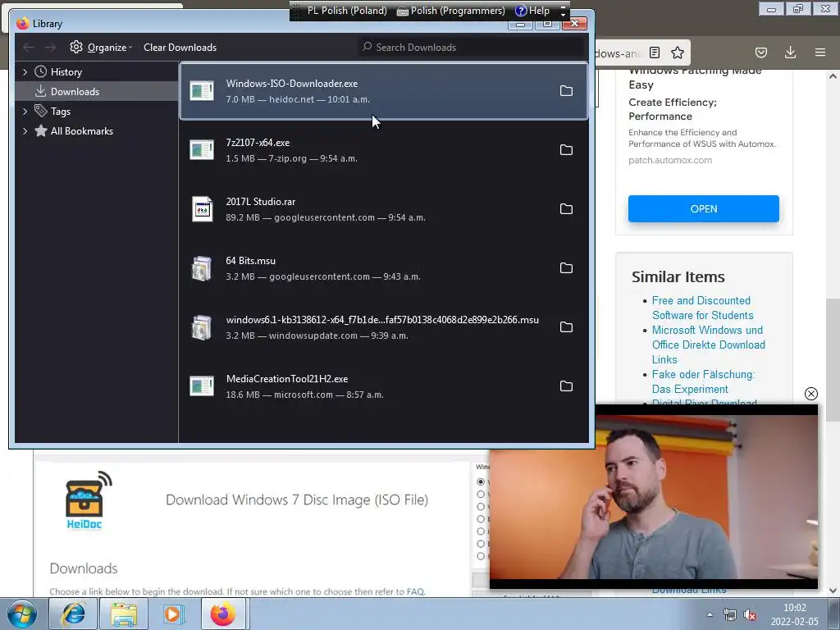Open Microsoft Windows und Office Direkte Download Links
Screen dimensions: 840x630
pos(708,345)
